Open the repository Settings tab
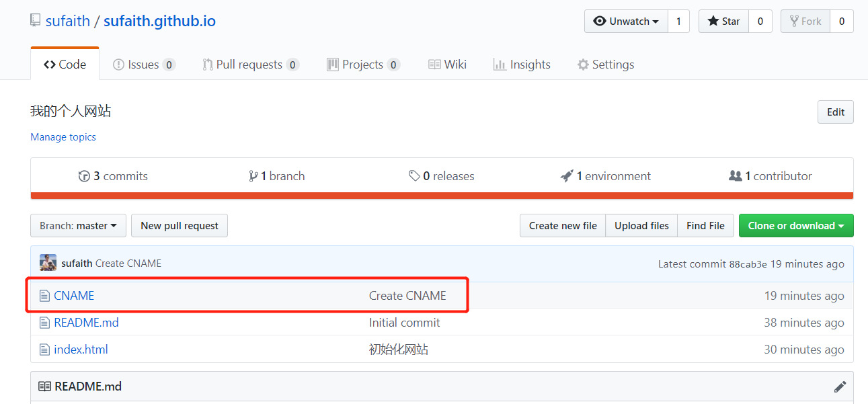This screenshot has height=404, width=868. tap(606, 65)
